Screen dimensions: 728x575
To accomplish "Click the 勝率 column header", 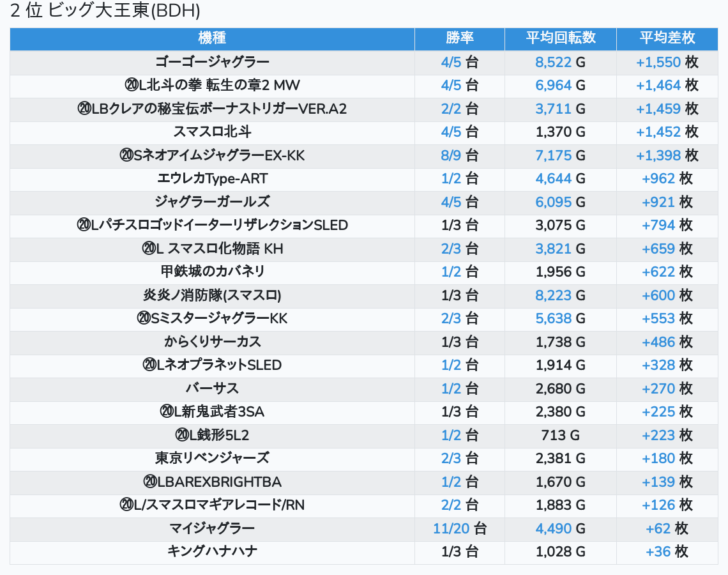I will [x=459, y=38].
